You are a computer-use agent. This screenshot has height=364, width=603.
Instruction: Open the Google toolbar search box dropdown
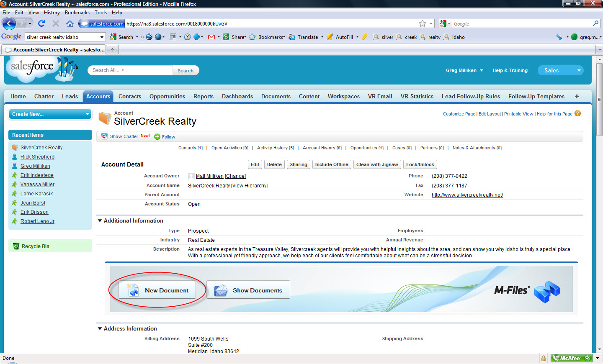coord(102,37)
